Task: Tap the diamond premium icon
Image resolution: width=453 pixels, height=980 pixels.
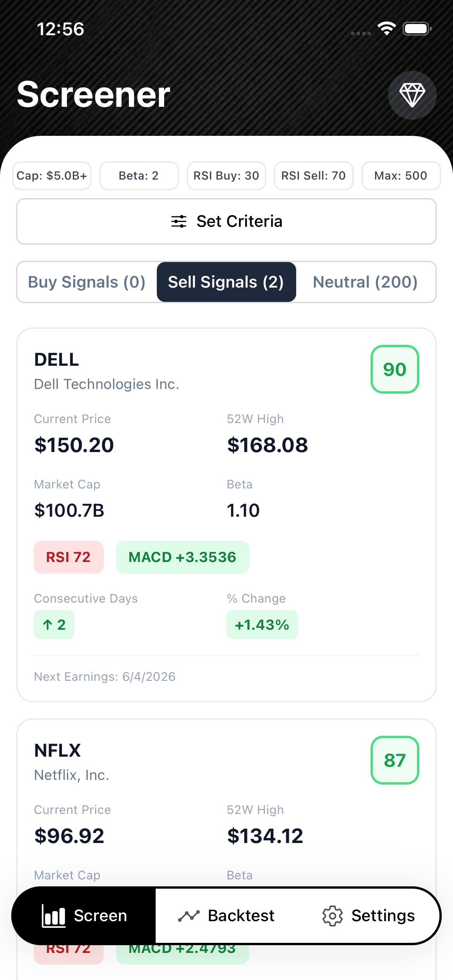Action: [x=412, y=95]
